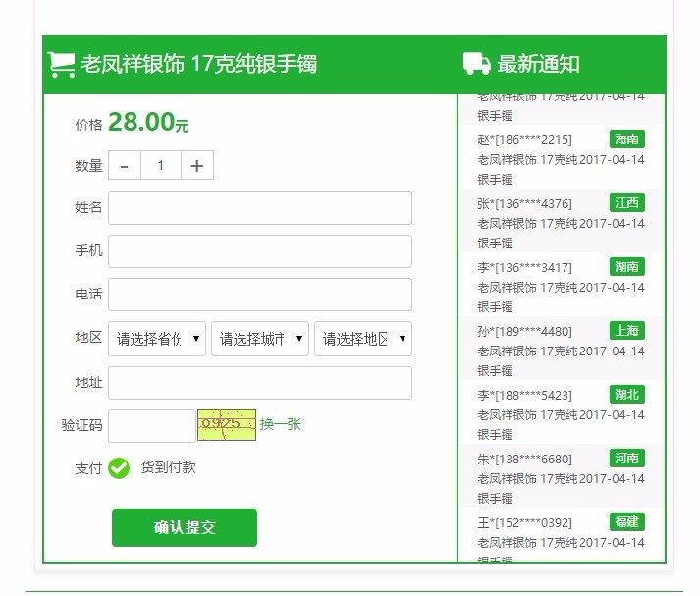Click the 28.00元 price text
This screenshot has height=596, width=700.
click(x=148, y=122)
